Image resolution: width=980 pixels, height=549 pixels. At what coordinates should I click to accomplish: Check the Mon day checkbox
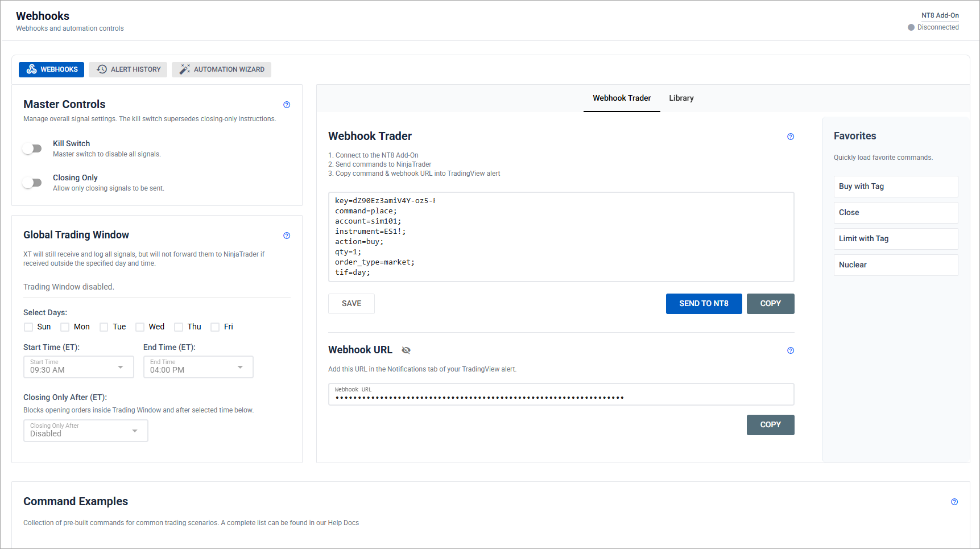point(65,327)
